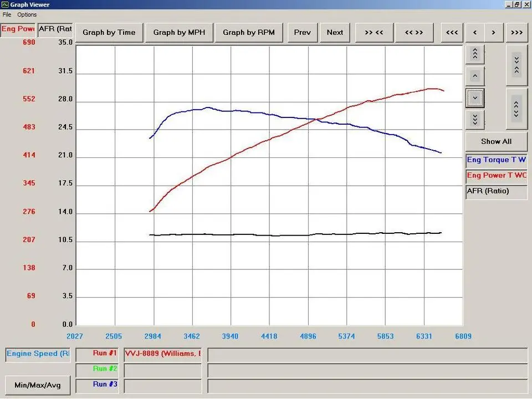Click the VVJ-8889 (Williams run name field
Image resolution: width=532 pixels, height=399 pixels.
point(163,354)
